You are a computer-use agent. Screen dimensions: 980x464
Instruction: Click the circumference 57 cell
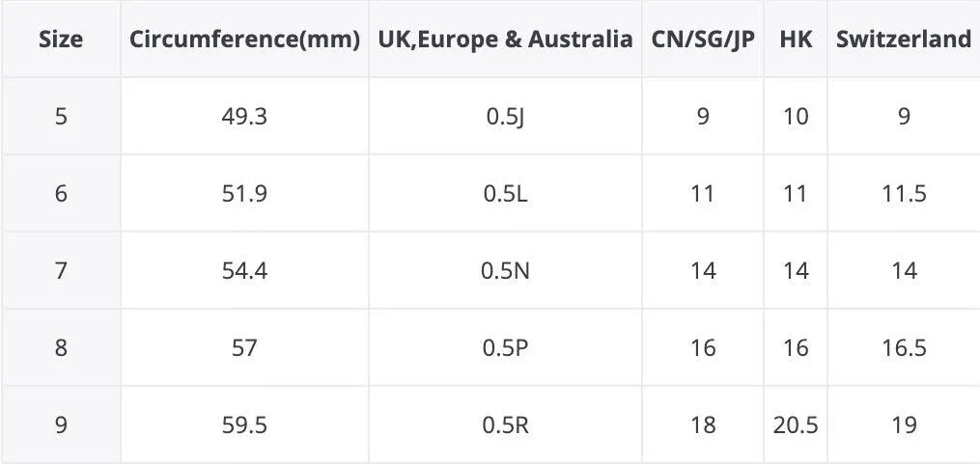click(244, 348)
